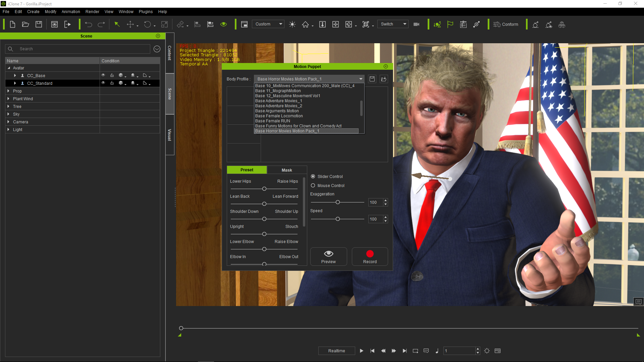The height and width of the screenshot is (362, 644).
Task: Click the green eye toolbar icon
Action: pos(223,24)
